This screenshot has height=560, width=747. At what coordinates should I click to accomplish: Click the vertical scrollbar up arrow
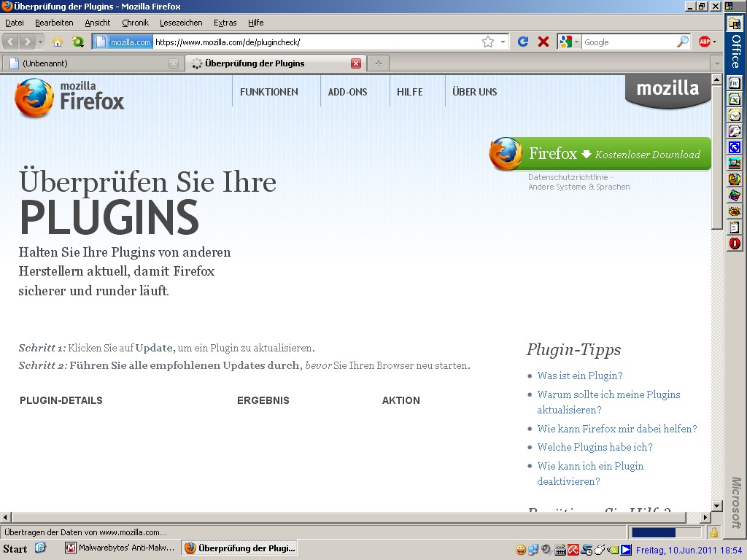pyautogui.click(x=716, y=79)
